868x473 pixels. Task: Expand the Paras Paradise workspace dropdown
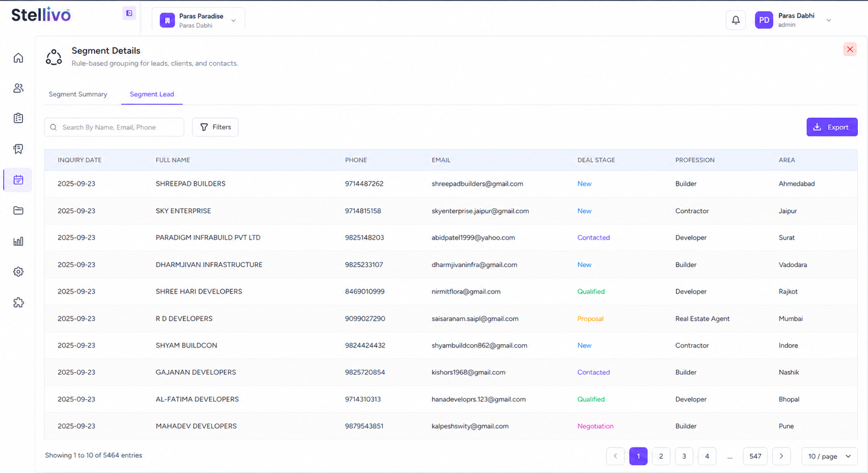[233, 20]
